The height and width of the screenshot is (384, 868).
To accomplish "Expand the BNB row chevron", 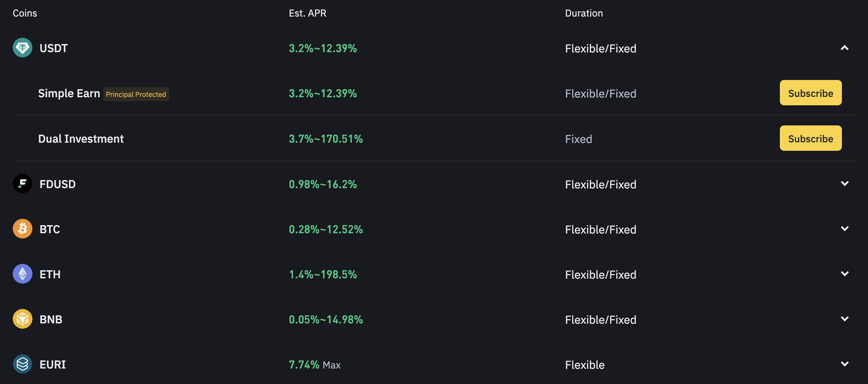I will coord(844,319).
